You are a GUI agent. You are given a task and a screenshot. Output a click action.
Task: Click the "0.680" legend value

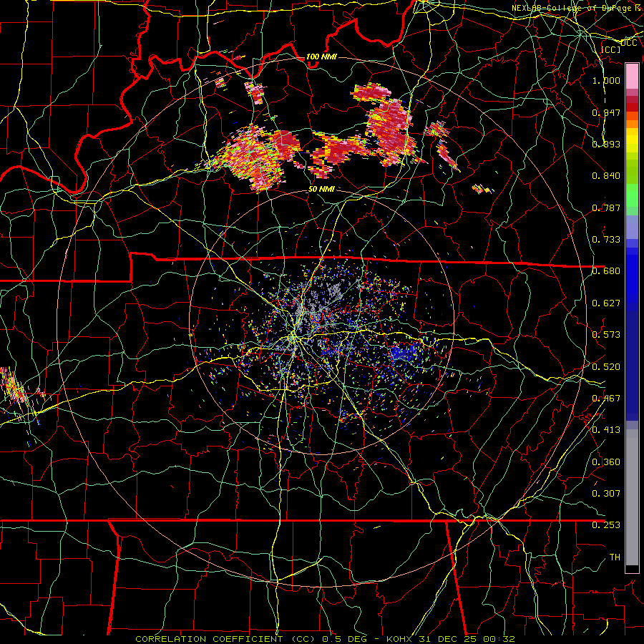click(606, 271)
